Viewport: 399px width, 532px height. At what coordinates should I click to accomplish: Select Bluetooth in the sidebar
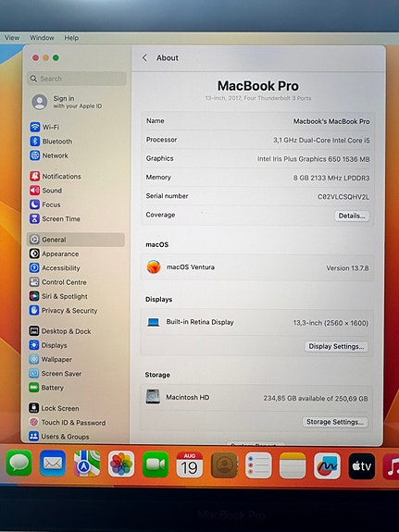(x=51, y=142)
